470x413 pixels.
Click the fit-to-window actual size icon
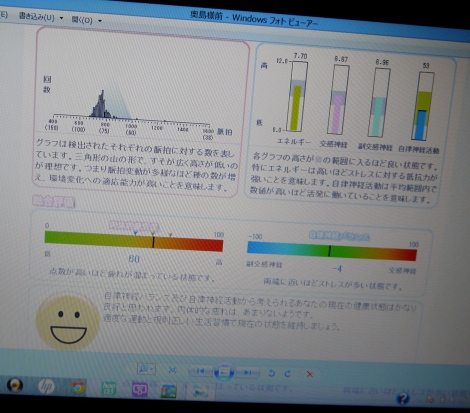tap(172, 370)
